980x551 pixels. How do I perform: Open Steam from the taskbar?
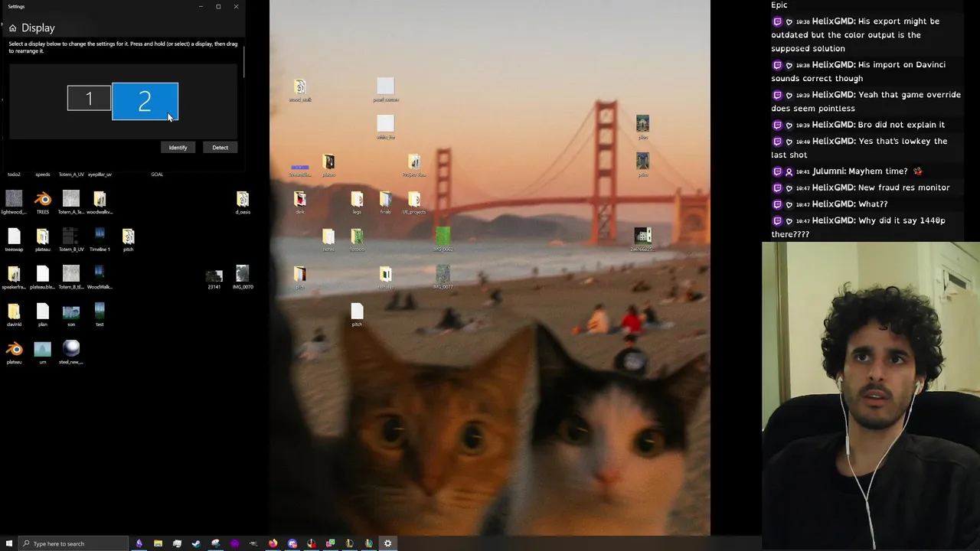click(x=196, y=543)
